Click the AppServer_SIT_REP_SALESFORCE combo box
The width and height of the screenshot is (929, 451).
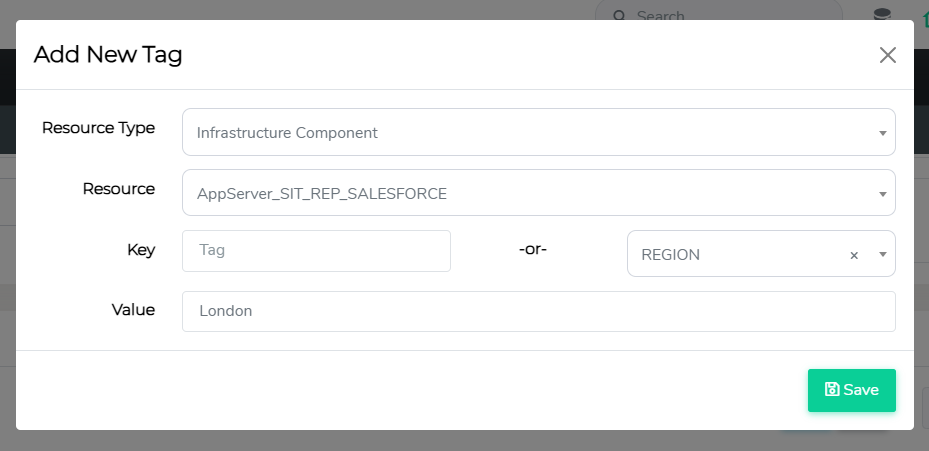(530, 193)
